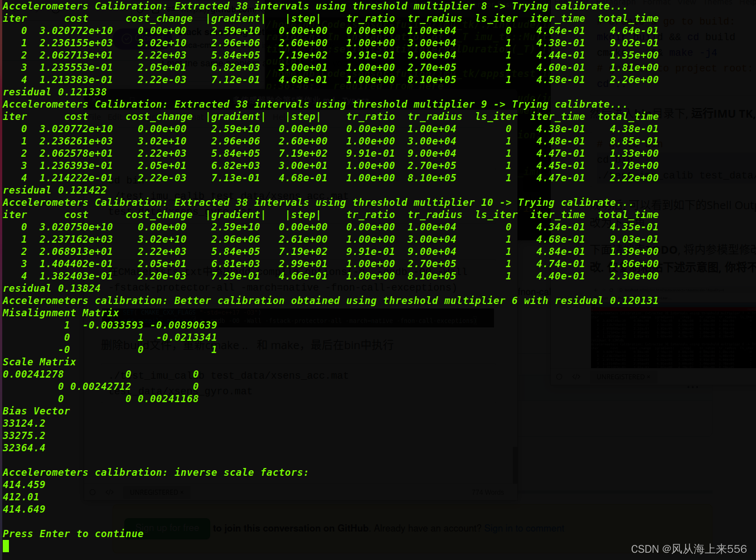
Task: Open the Format menu
Action: (657, 3)
